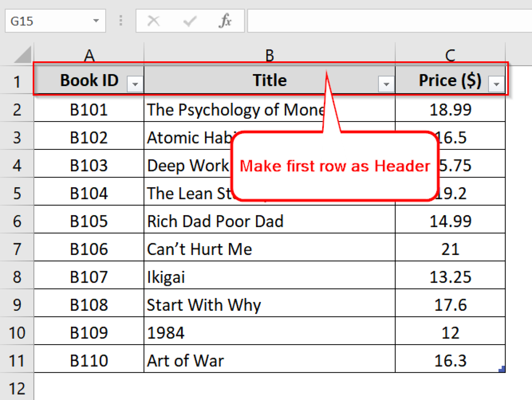
Task: Click the Enter checkmark icon in formula bar
Action: [189, 21]
